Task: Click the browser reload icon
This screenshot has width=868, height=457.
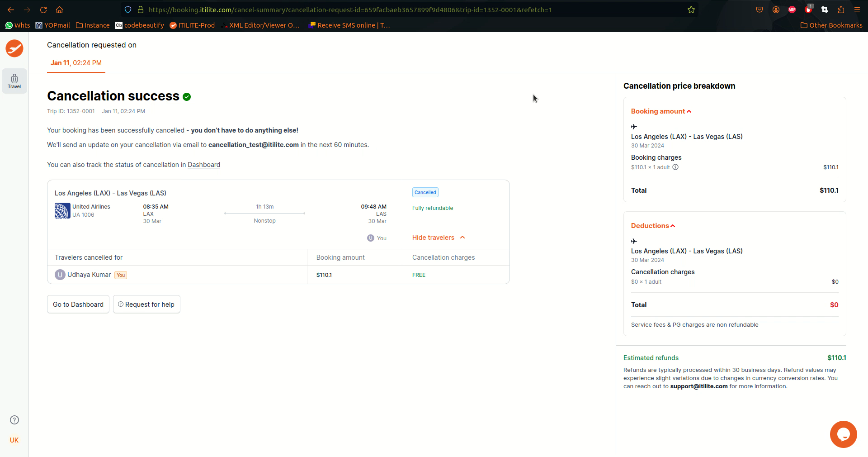Action: coord(43,10)
